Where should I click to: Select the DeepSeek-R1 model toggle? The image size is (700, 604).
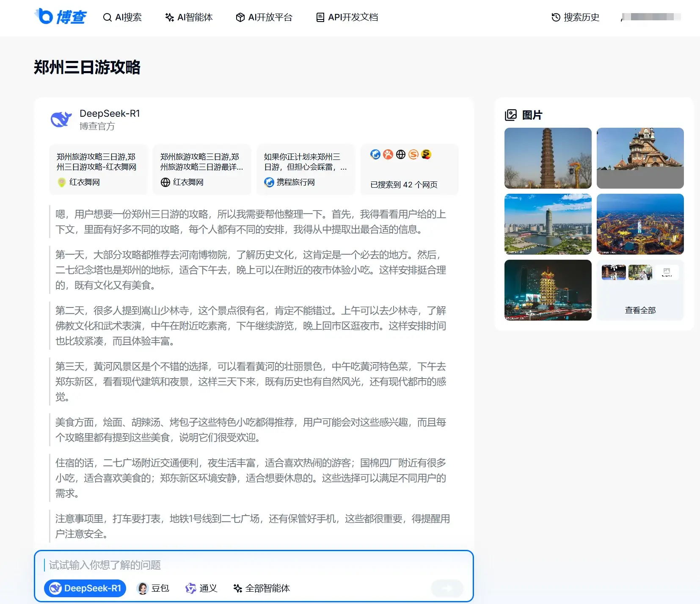pyautogui.click(x=85, y=588)
